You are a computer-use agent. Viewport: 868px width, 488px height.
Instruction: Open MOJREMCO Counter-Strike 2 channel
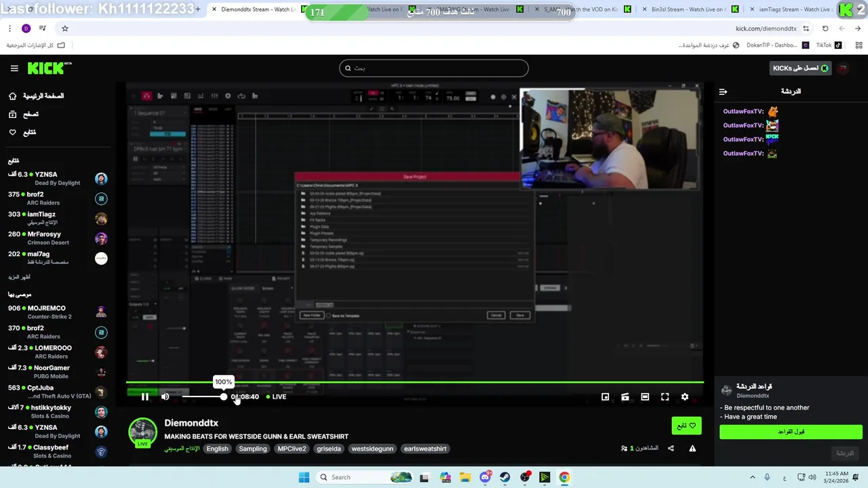[x=58, y=312]
